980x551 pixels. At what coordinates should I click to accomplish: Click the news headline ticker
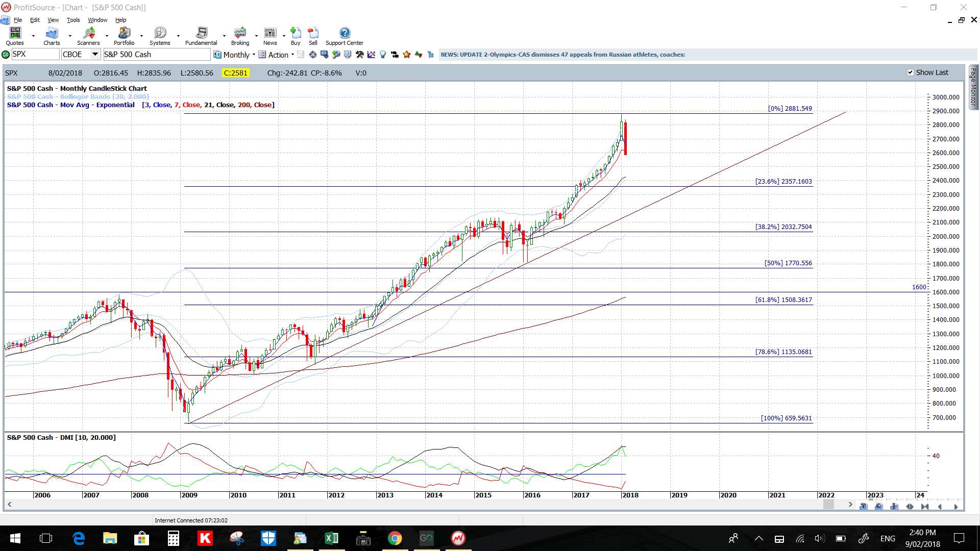tap(562, 55)
